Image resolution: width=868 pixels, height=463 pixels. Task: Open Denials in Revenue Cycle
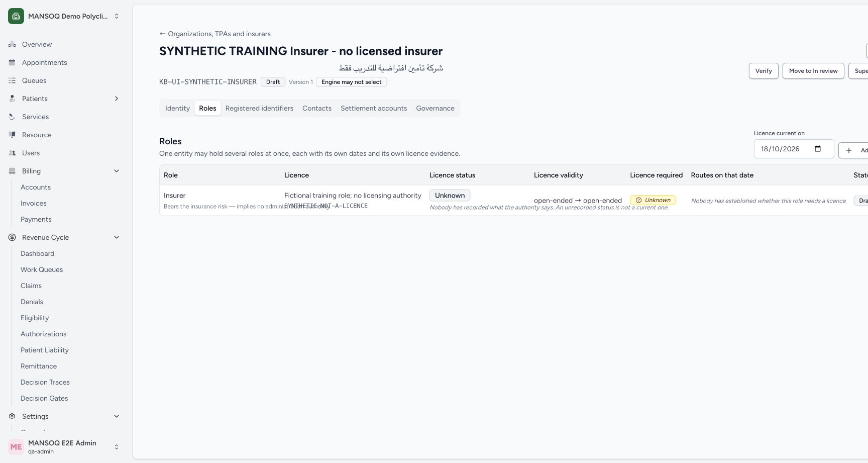(32, 302)
